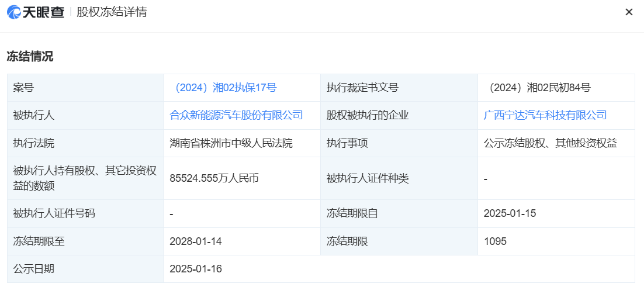
Task: Click the freeze period value 1095
Action: tap(495, 241)
